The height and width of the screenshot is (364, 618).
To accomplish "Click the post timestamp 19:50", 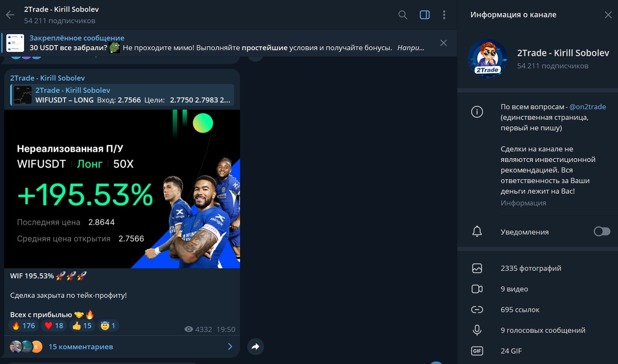I will [226, 329].
